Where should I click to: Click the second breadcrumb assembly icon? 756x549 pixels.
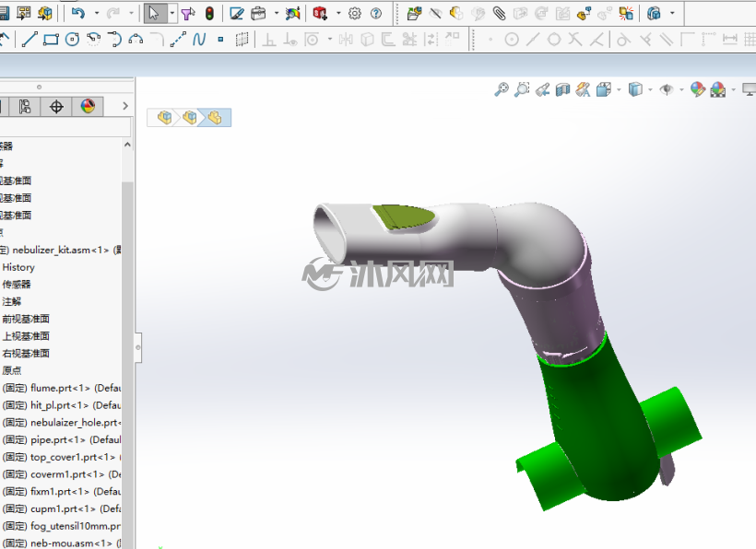190,118
